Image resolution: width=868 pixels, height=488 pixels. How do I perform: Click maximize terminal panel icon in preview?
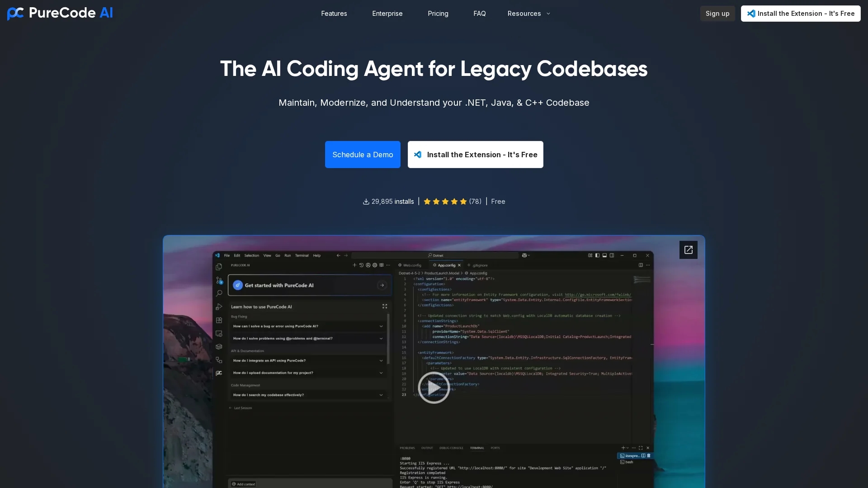pos(641,448)
